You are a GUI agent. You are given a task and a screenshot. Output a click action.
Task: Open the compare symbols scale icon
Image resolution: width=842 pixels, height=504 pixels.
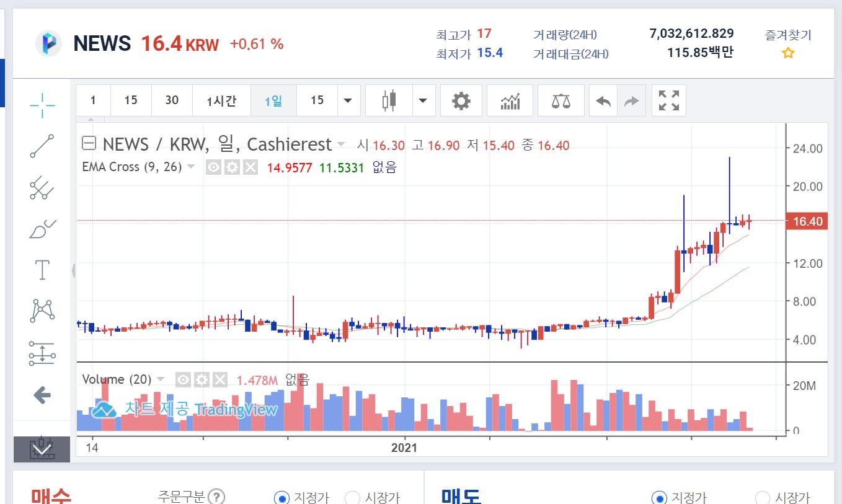pyautogui.click(x=561, y=100)
